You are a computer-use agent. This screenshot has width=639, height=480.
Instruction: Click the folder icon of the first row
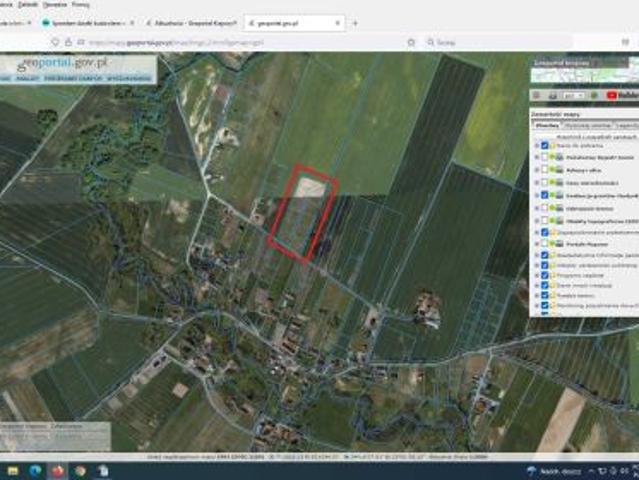click(553, 145)
